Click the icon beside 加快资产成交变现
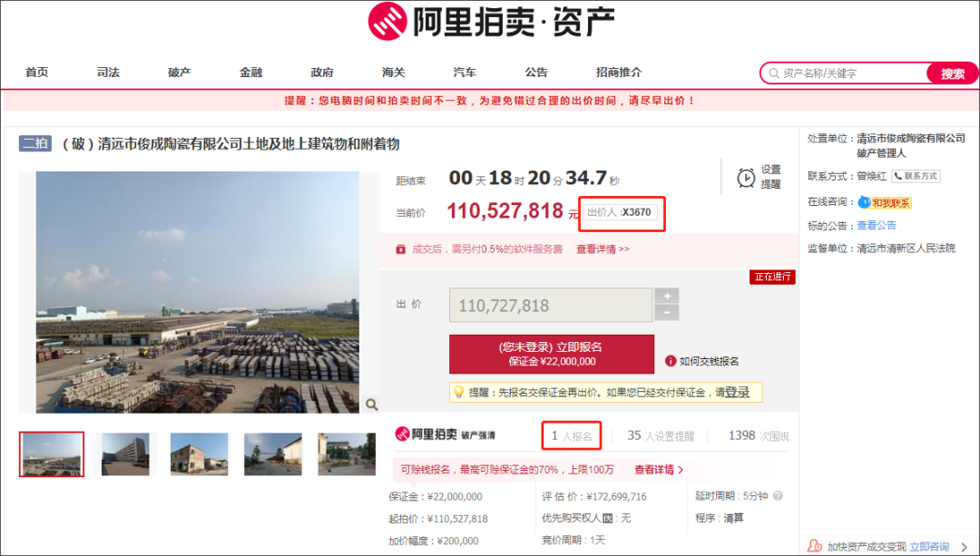The image size is (980, 556). click(x=814, y=546)
